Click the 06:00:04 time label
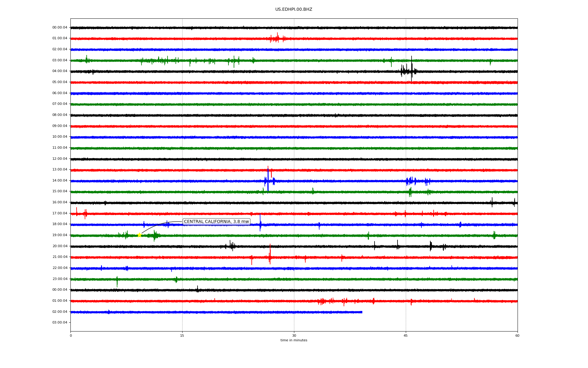 (x=60, y=93)
